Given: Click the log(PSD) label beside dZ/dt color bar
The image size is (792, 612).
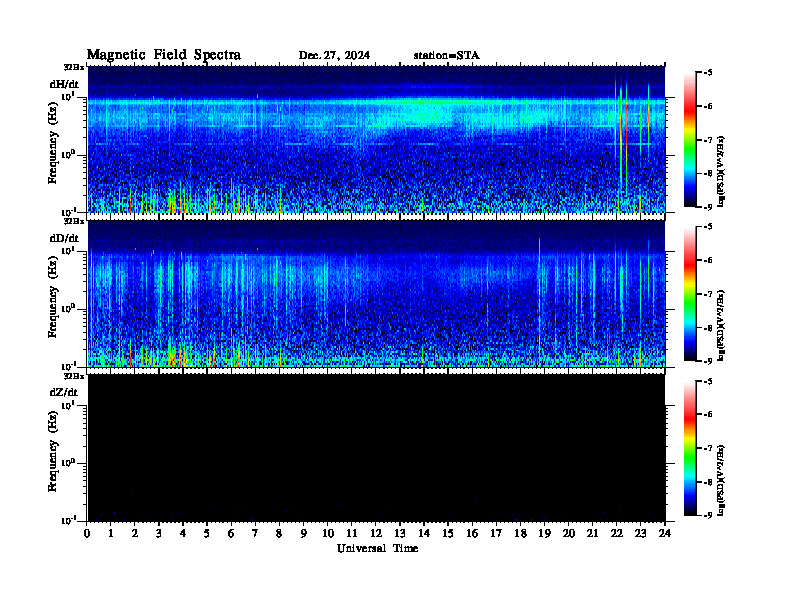Looking at the screenshot, I should 721,480.
